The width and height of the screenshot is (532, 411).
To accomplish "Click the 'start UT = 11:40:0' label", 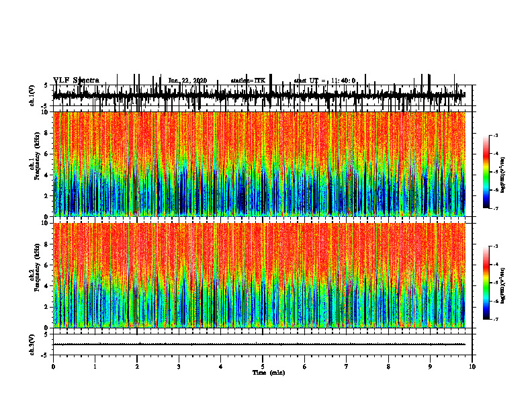I will 324,81.
